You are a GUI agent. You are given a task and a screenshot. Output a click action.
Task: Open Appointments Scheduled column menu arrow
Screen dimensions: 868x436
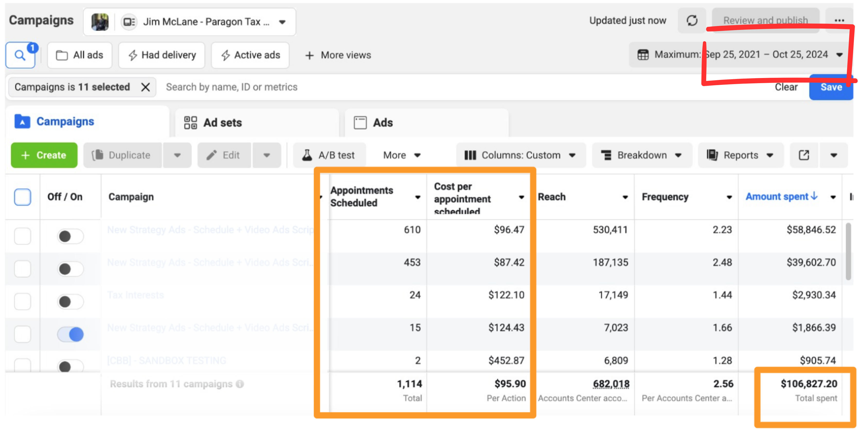(x=418, y=197)
